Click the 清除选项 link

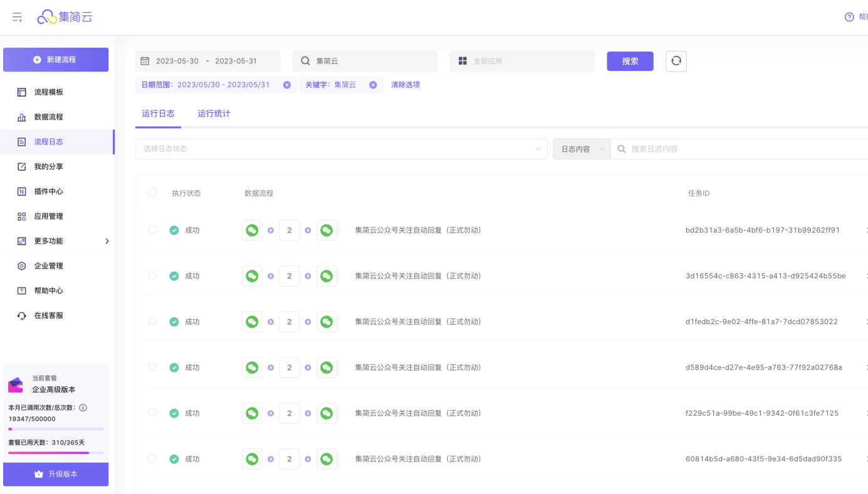coord(405,85)
